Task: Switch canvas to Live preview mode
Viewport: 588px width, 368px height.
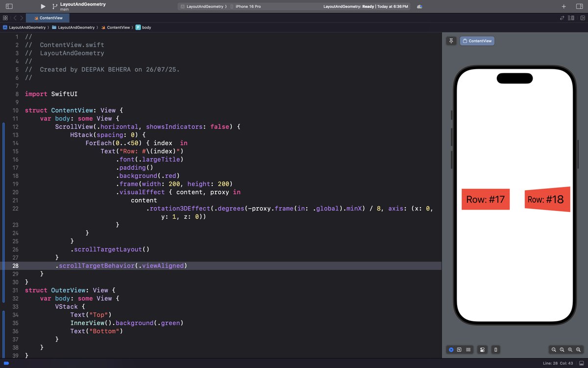Action: [451, 350]
